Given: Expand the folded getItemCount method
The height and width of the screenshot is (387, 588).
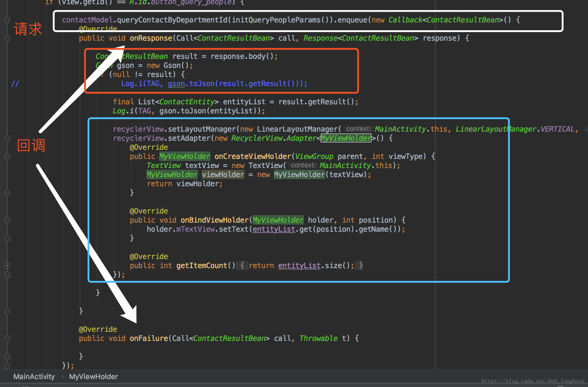Looking at the screenshot, I should click(8, 266).
